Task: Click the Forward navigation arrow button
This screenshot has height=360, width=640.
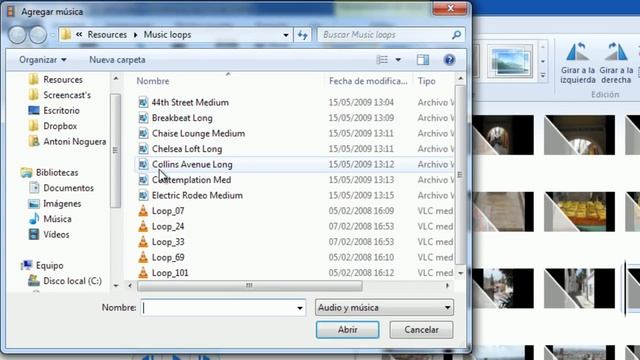Action: click(x=38, y=35)
